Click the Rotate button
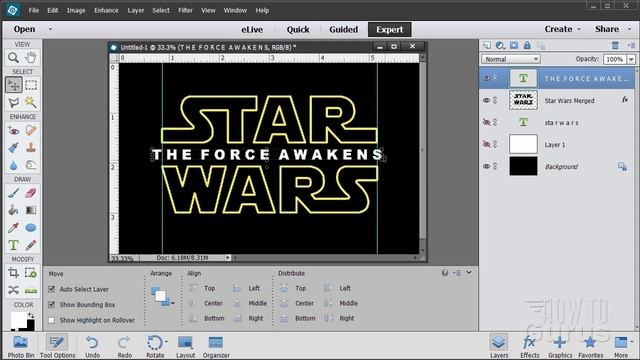The image size is (640, 360). pos(155,347)
